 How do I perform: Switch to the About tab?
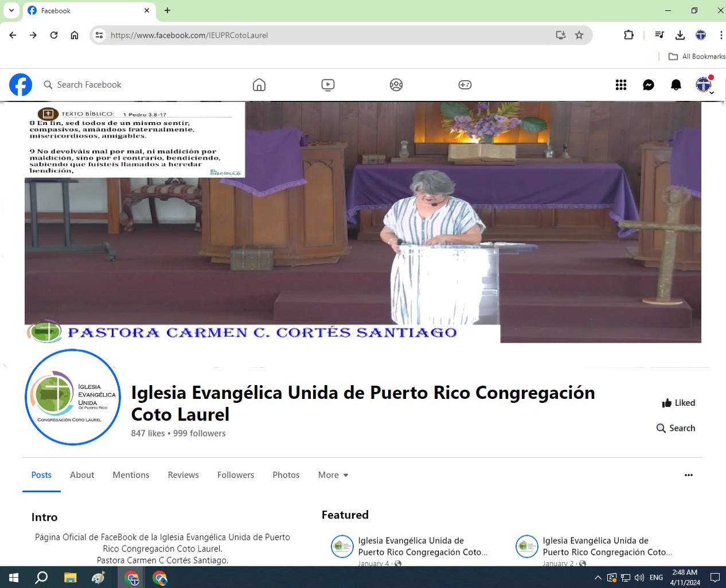pos(82,475)
